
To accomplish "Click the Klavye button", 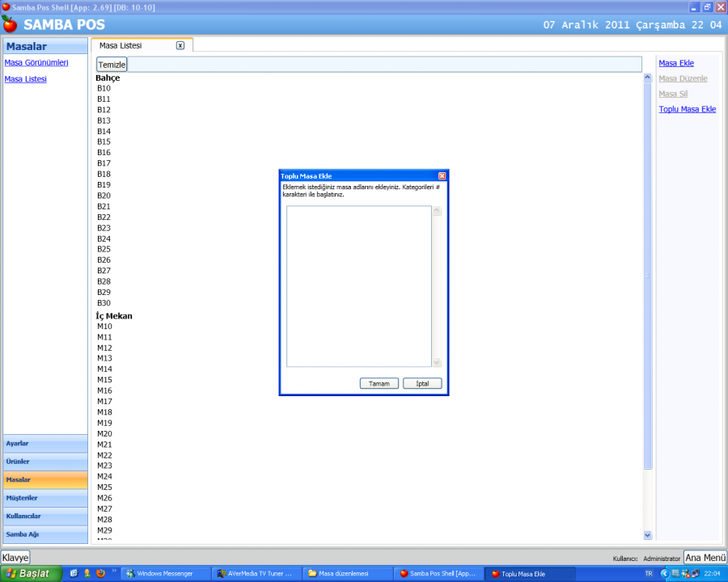I will (x=15, y=558).
